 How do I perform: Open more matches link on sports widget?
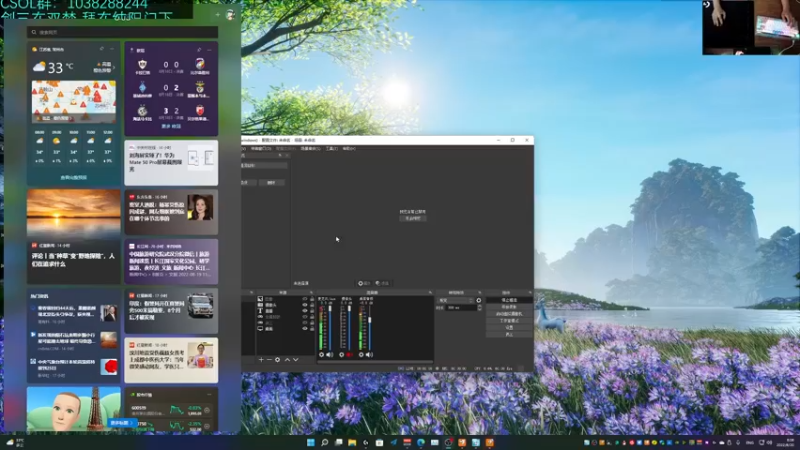tap(171, 127)
